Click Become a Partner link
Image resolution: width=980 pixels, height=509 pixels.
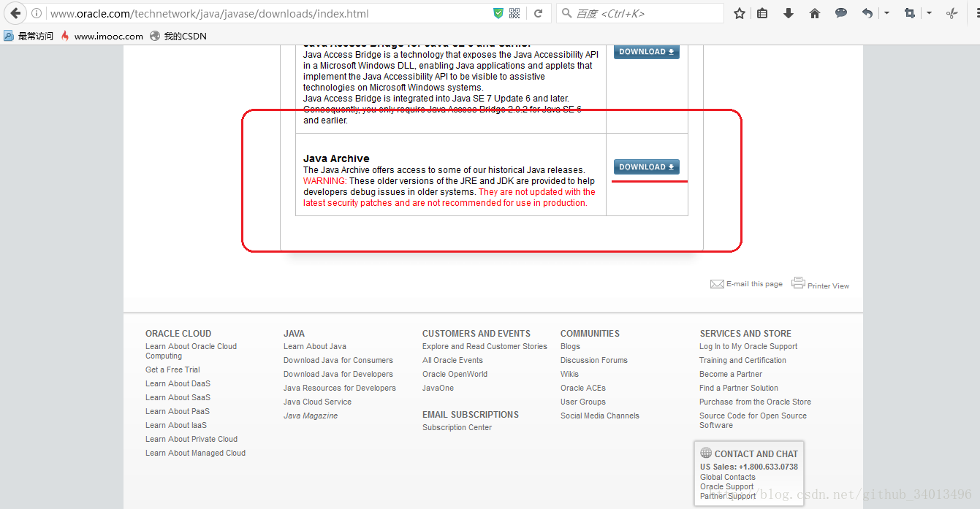(x=731, y=375)
